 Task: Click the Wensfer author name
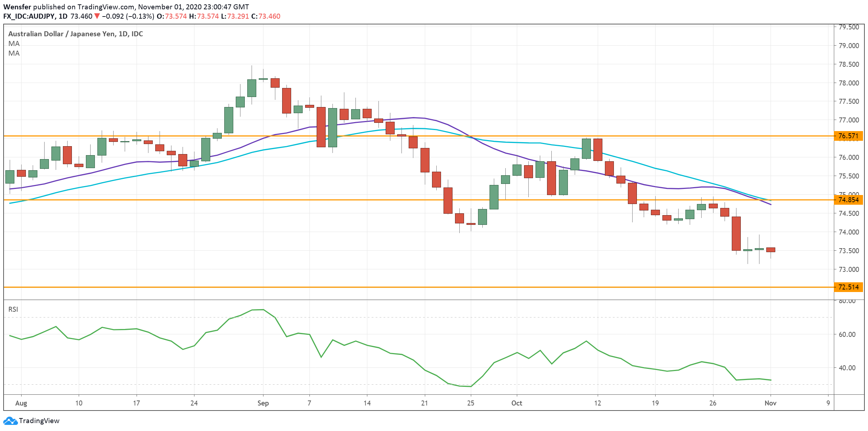(17, 7)
